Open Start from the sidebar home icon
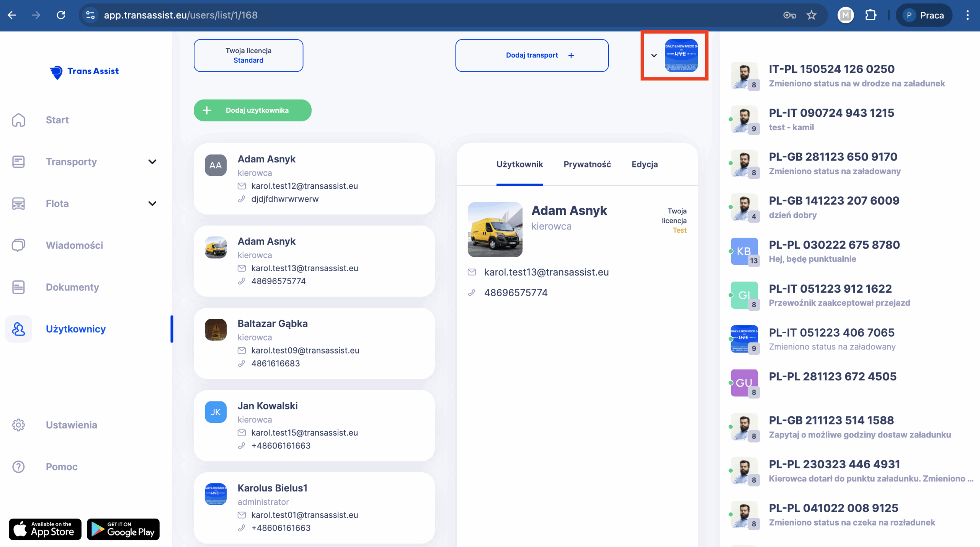 [18, 120]
